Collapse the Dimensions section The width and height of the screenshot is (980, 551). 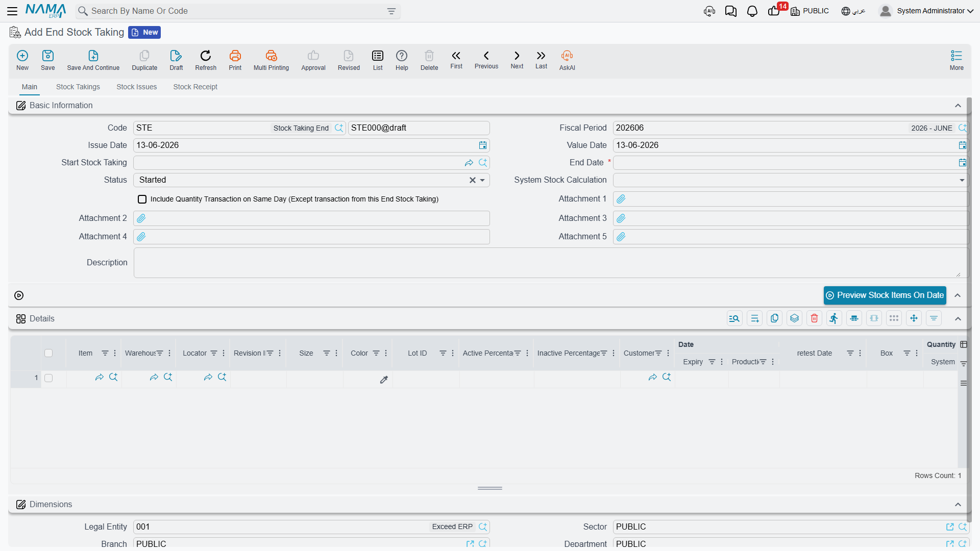pyautogui.click(x=958, y=505)
